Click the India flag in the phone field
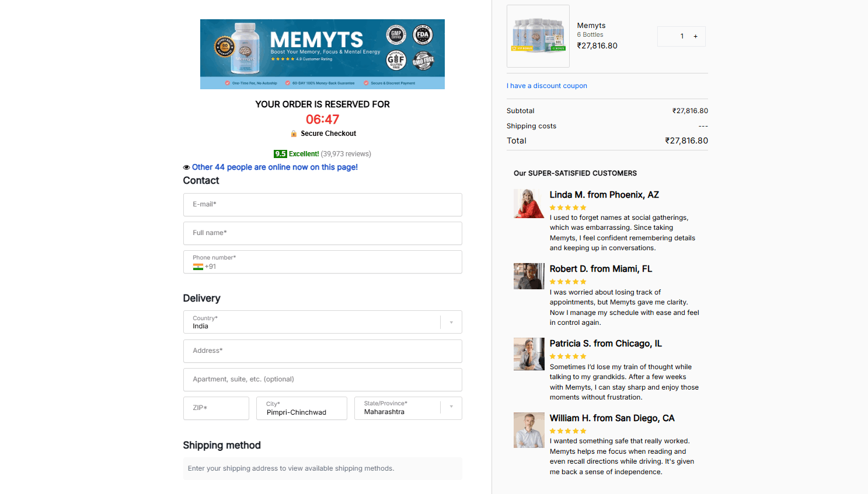 (198, 267)
